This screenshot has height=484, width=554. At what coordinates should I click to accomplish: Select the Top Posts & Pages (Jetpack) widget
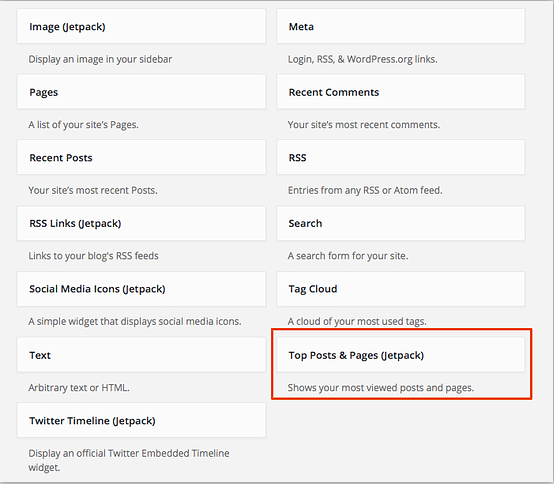pos(401,355)
